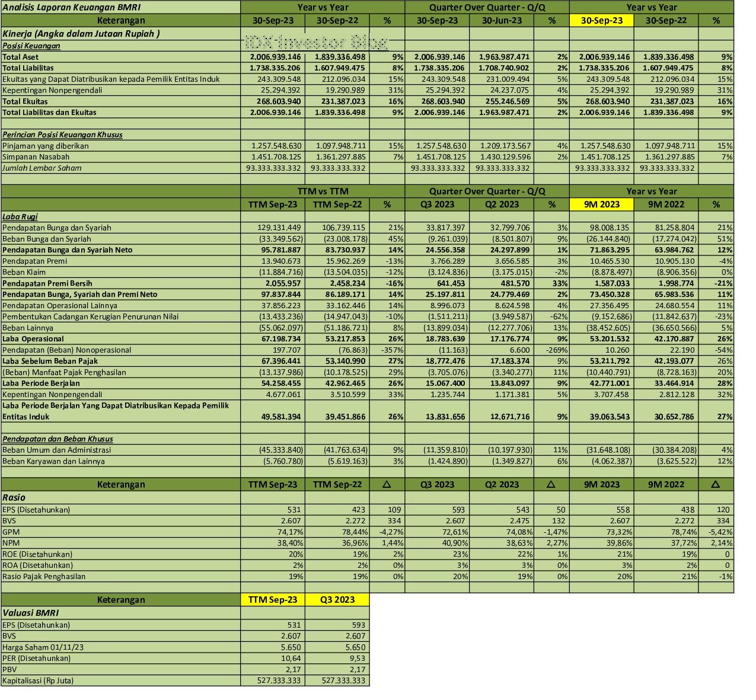756x700 pixels.
Task: Click the percentage '-357%'
Action: (x=392, y=350)
